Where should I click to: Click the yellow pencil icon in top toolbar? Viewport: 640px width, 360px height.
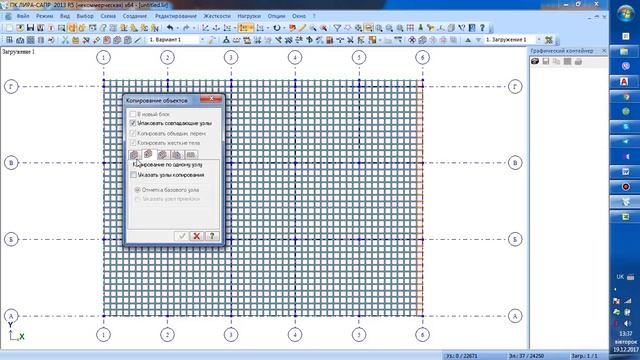pyautogui.click(x=302, y=28)
